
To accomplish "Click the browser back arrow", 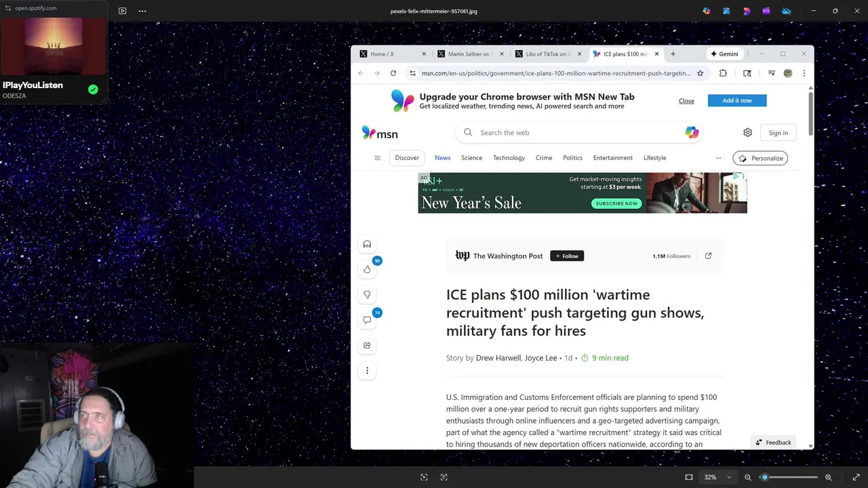I will coord(361,73).
